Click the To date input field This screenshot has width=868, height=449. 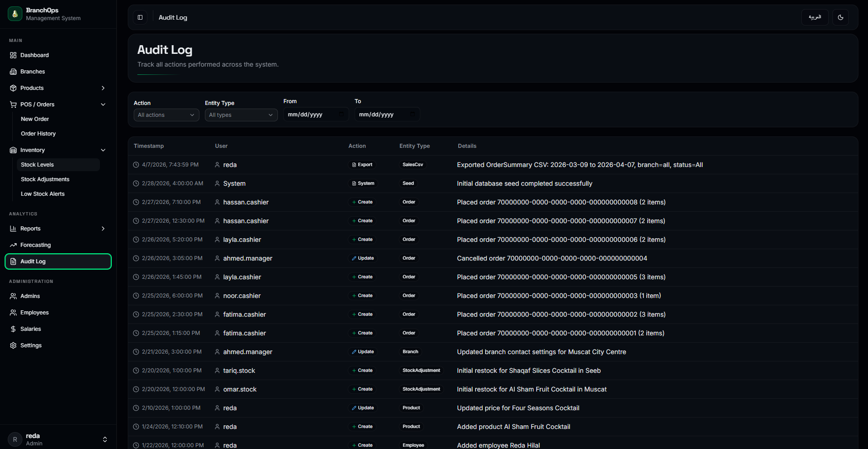(387, 114)
